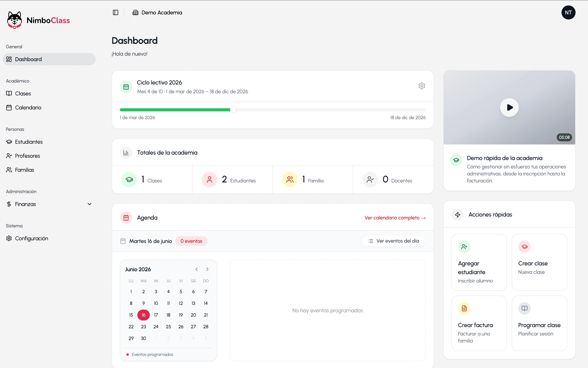Image resolution: width=588 pixels, height=368 pixels.
Task: Play the demo academy video
Action: (x=509, y=107)
